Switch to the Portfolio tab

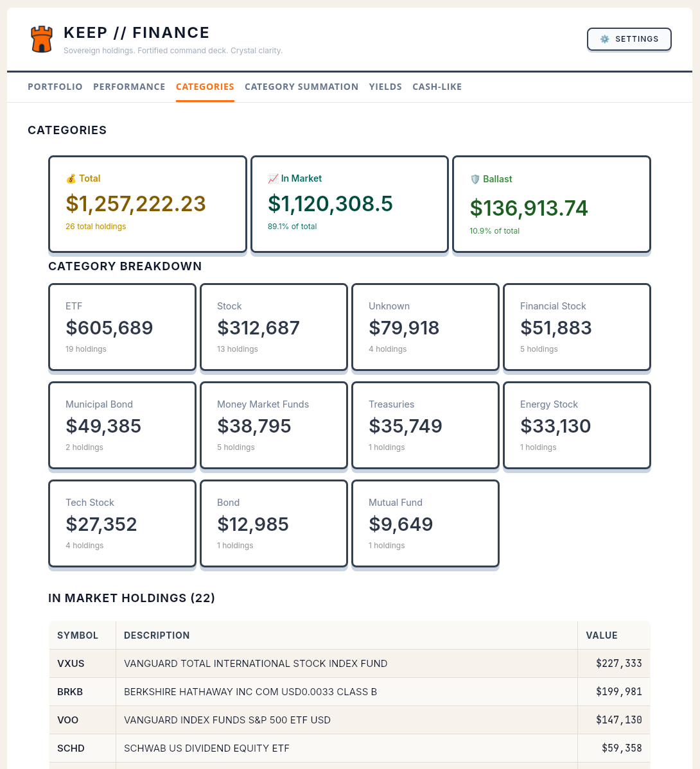tap(55, 87)
